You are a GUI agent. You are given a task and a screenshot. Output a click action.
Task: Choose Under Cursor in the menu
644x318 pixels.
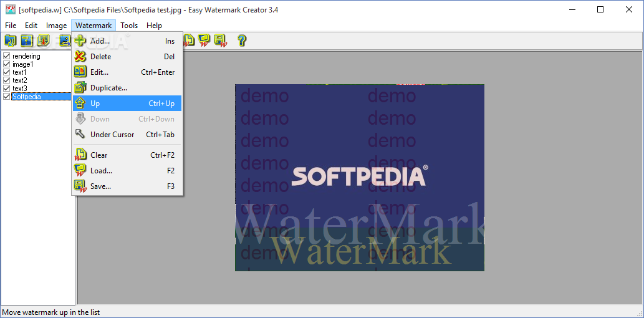[x=127, y=135]
